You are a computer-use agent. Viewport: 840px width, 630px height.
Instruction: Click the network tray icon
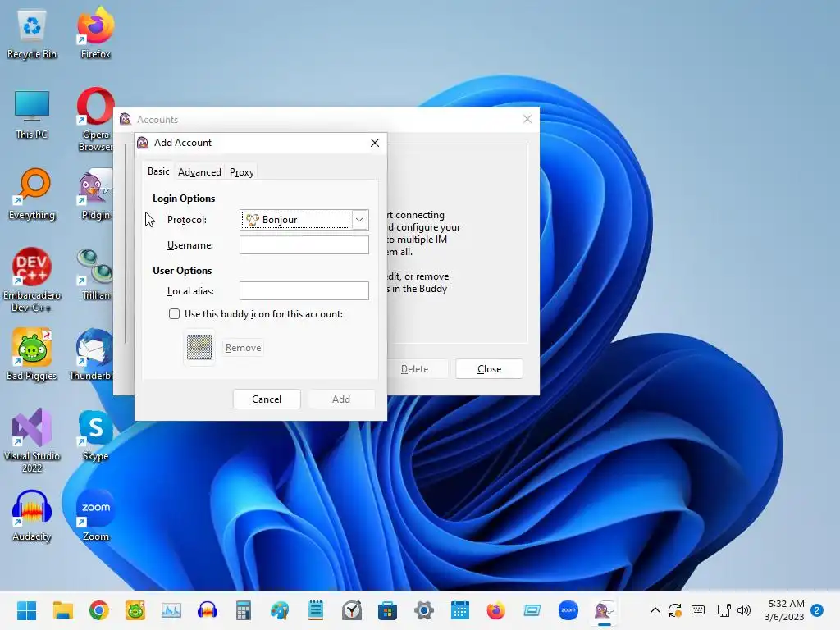coord(724,610)
